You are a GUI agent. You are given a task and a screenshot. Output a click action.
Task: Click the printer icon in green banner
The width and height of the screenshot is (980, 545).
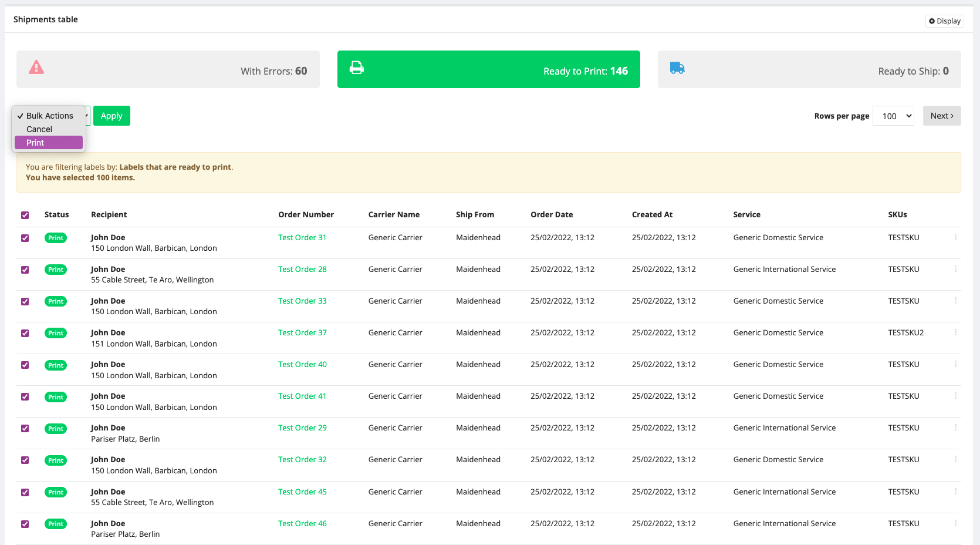pos(356,68)
